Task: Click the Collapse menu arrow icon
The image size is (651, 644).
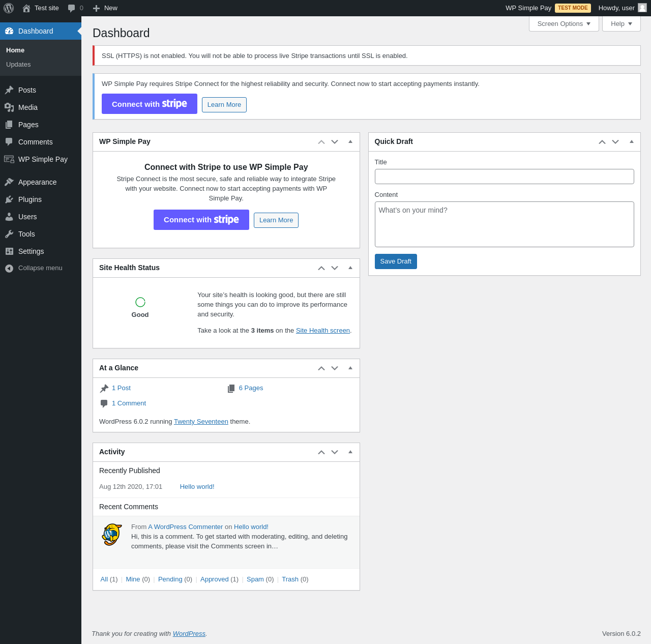Action: pos(9,268)
